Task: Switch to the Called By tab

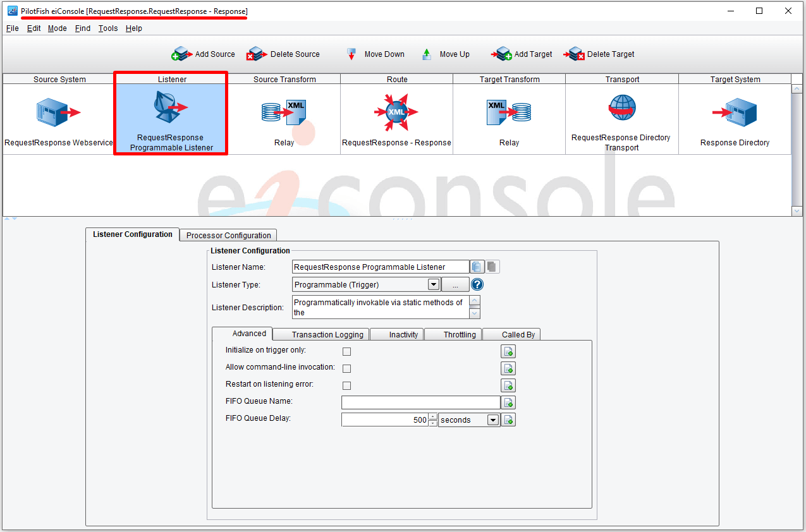Action: [512, 335]
